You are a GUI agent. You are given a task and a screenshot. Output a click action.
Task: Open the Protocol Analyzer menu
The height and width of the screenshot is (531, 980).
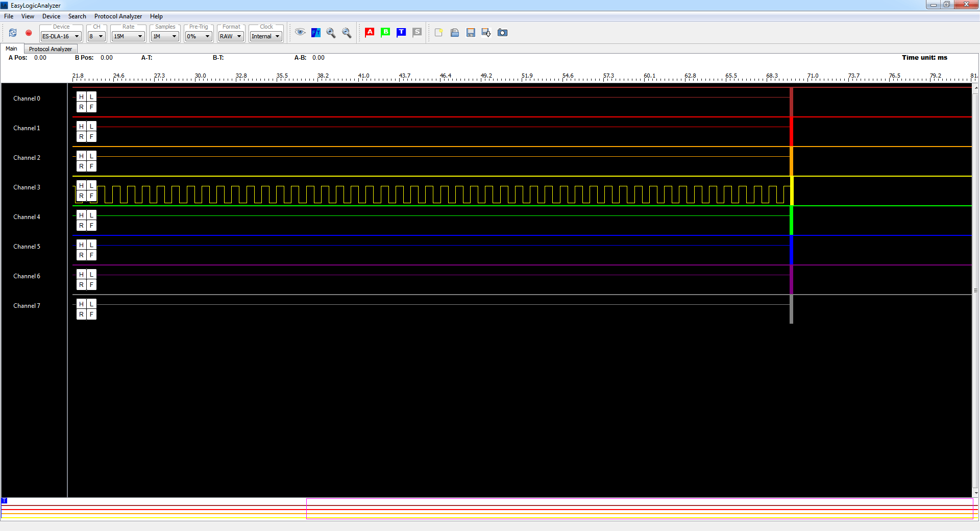click(x=118, y=16)
